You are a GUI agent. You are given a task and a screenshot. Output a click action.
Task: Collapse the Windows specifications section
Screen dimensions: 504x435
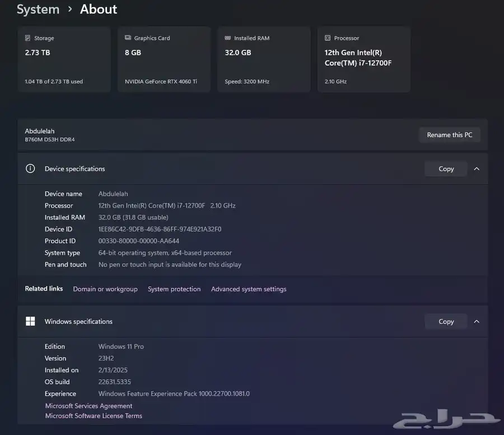pyautogui.click(x=477, y=321)
